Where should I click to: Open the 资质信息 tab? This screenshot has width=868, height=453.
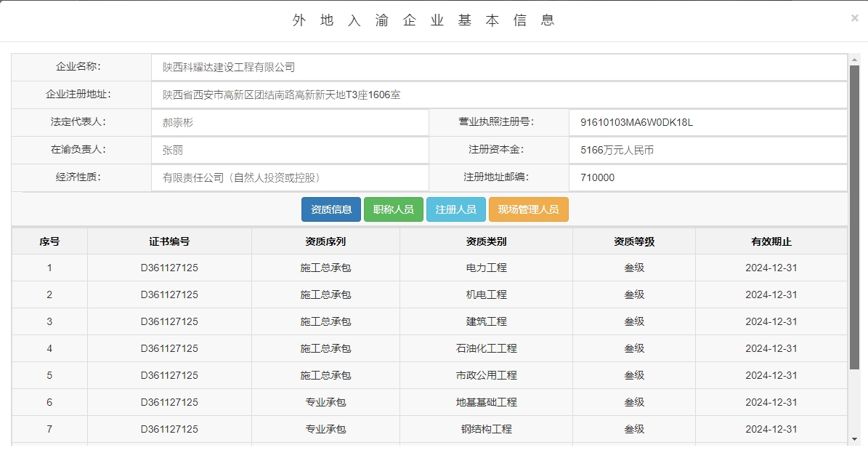click(x=331, y=209)
